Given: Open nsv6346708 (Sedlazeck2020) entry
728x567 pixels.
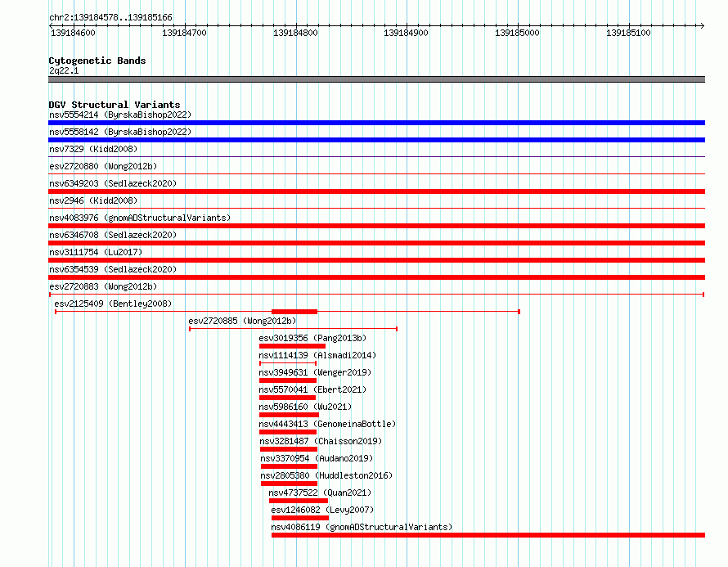Looking at the screenshot, I should (x=113, y=235).
